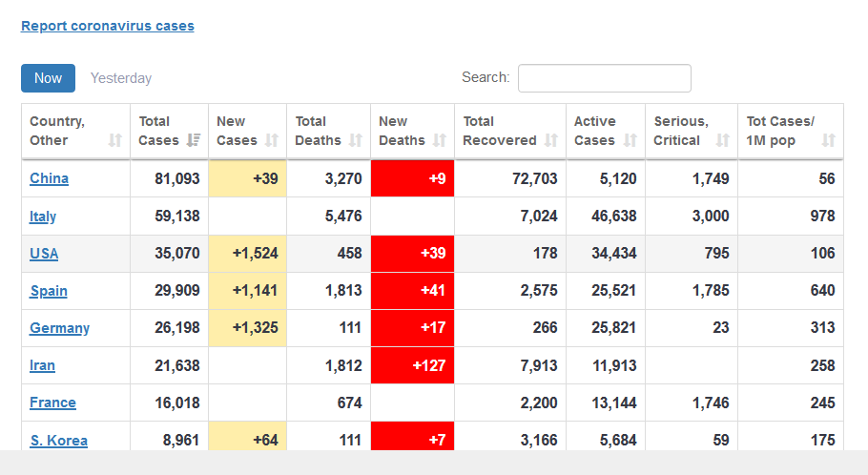Viewport: 868px width, 475px height.
Task: Click the Italy country link
Action: (43, 217)
